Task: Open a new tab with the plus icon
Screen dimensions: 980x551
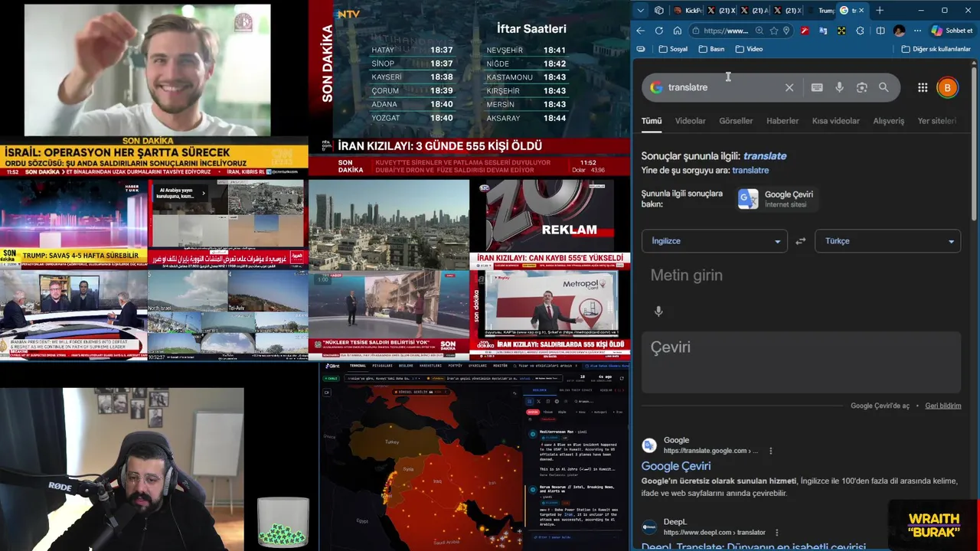Action: point(880,11)
